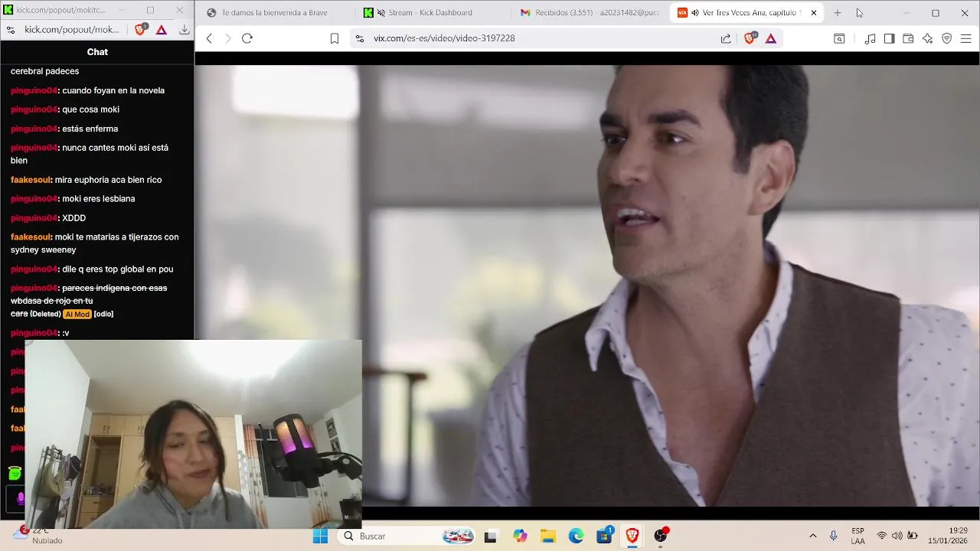The image size is (980, 551).
Task: Click the ViX video player frame
Action: pos(587,285)
